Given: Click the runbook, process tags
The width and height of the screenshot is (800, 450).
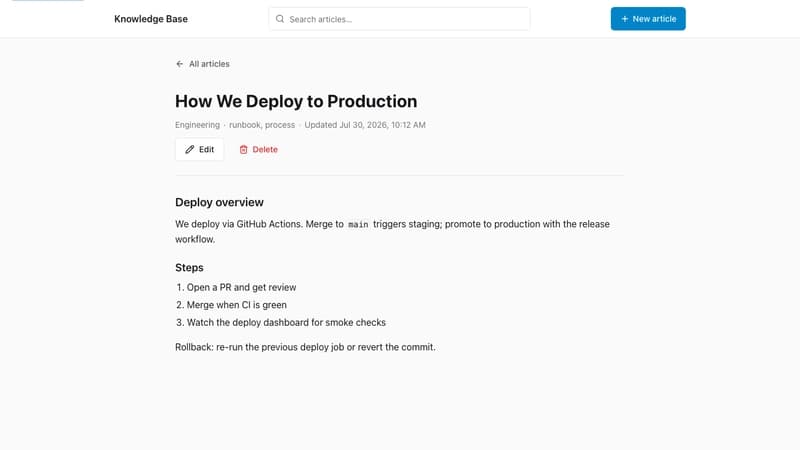Looking at the screenshot, I should click(x=262, y=125).
